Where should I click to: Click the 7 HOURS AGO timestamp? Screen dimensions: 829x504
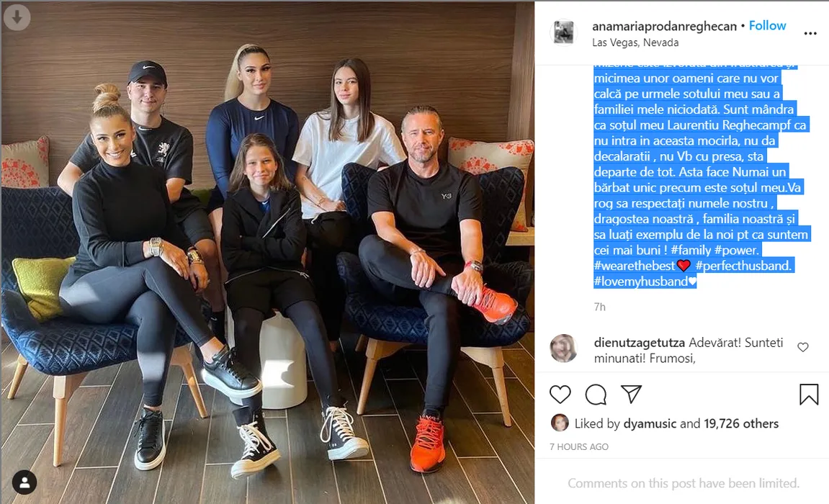click(x=579, y=446)
